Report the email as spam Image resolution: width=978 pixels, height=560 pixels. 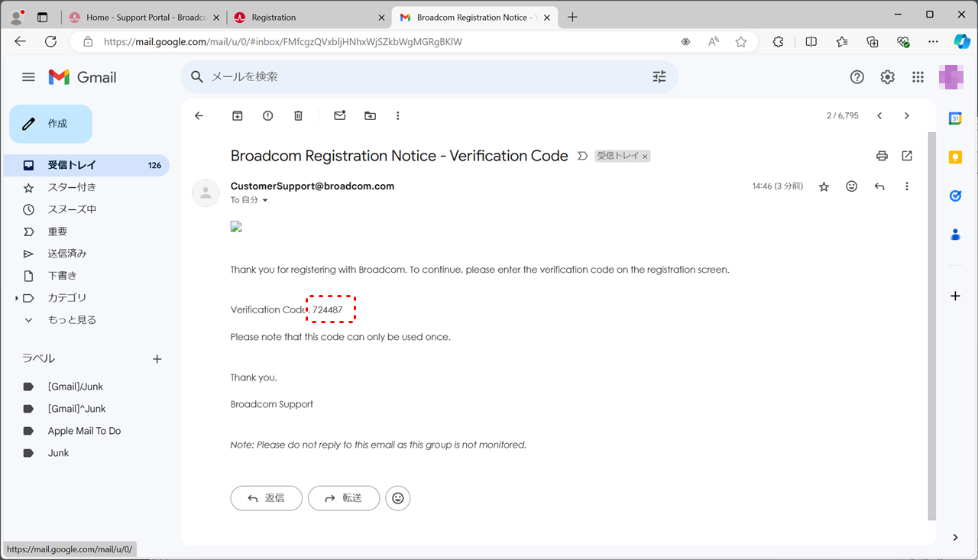pyautogui.click(x=267, y=116)
